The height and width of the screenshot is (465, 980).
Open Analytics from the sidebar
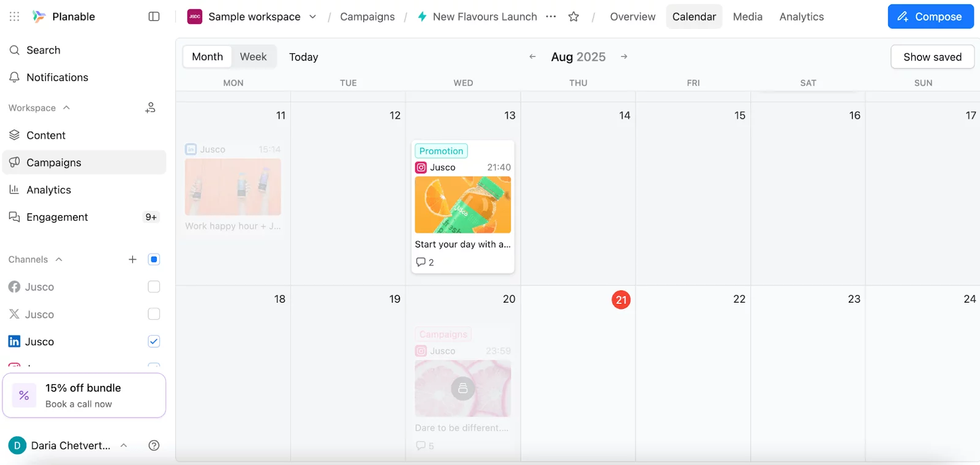(47, 189)
